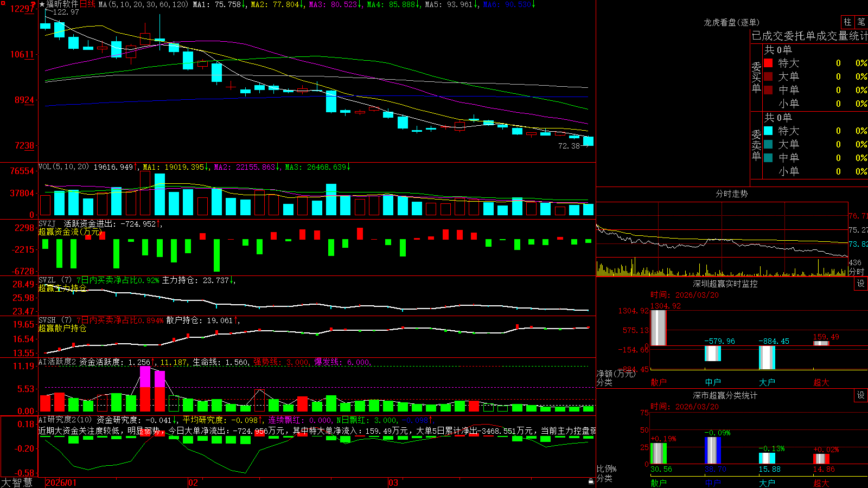Click the dark red 大单 buy-order legend swatch
Image resolution: width=868 pixels, height=488 pixels.
tap(768, 76)
